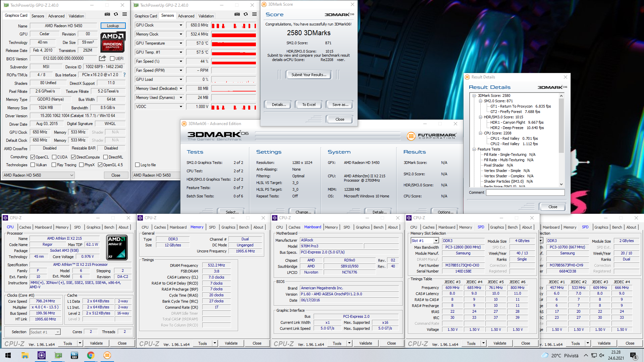Click the Lookup button in GPU-Z
This screenshot has width=644, height=362.
pos(113,26)
